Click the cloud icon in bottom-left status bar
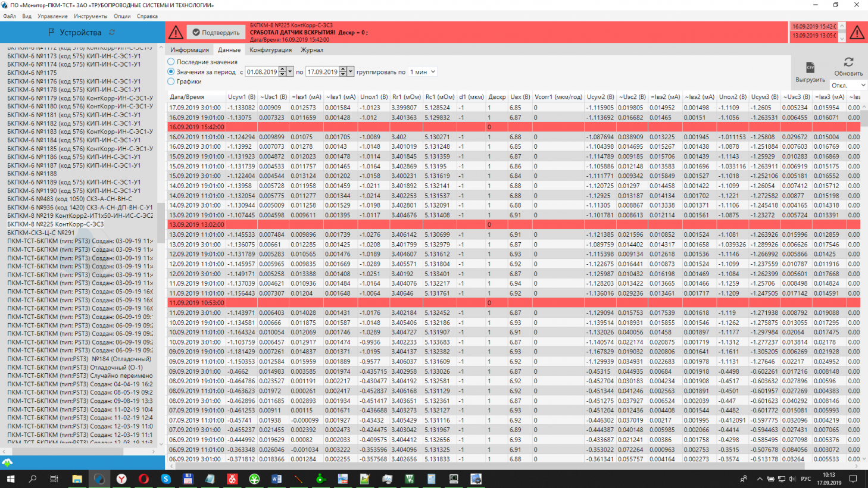This screenshot has height=488, width=868. pyautogui.click(x=7, y=462)
